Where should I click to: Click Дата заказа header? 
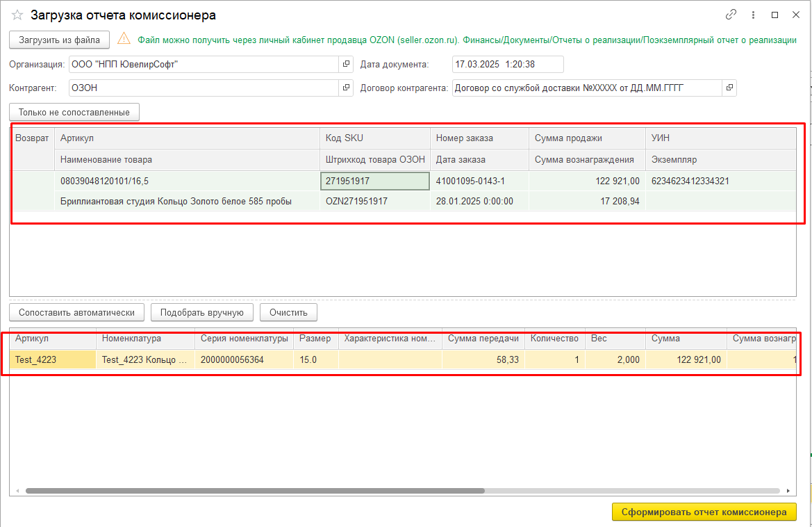click(479, 160)
